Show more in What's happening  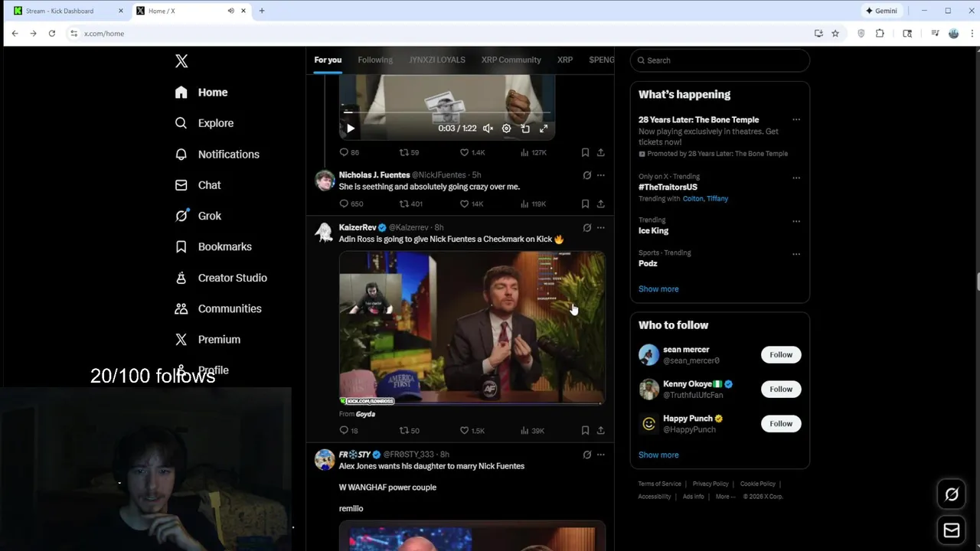pos(658,289)
